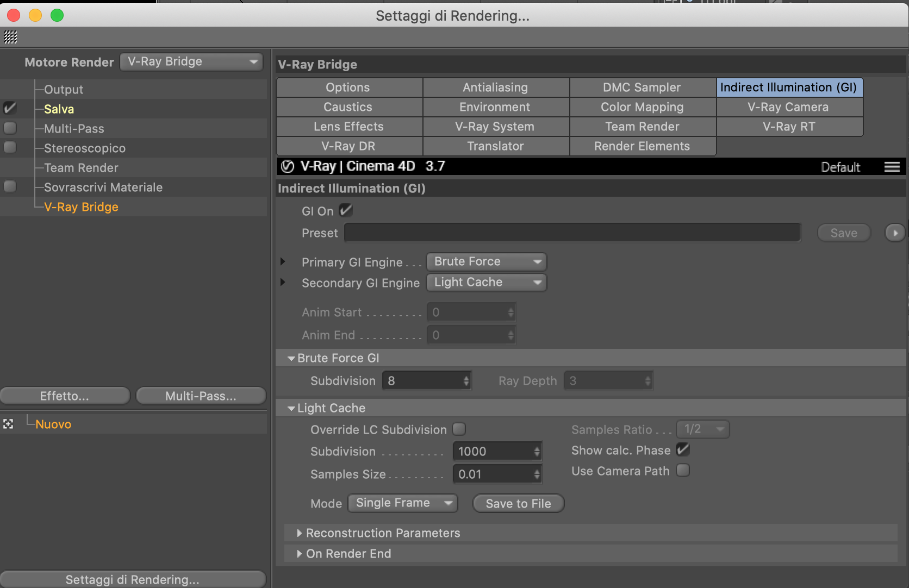The image size is (909, 588).
Task: Switch to the Options tab
Action: tap(349, 87)
